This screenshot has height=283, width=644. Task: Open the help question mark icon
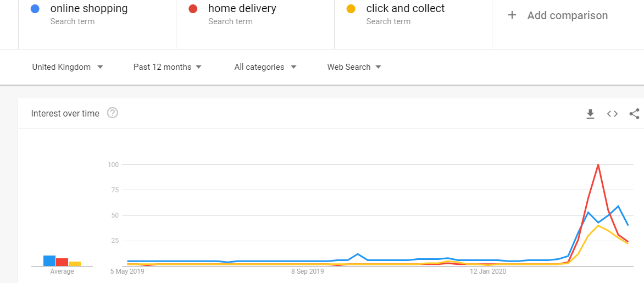coord(113,113)
